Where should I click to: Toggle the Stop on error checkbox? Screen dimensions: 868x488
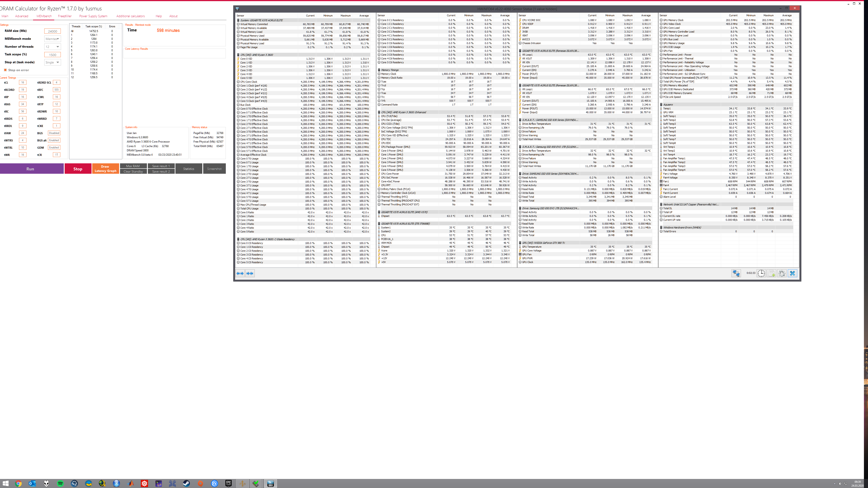point(5,70)
